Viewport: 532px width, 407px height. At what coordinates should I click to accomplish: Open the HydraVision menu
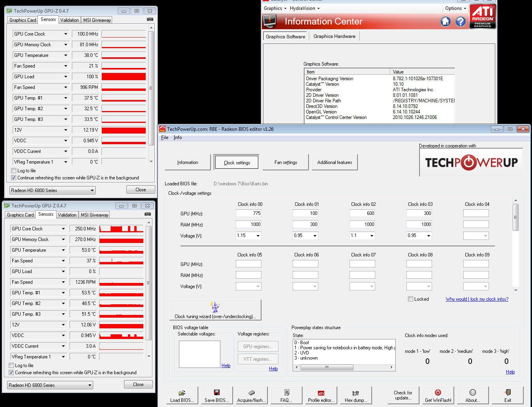(x=305, y=8)
